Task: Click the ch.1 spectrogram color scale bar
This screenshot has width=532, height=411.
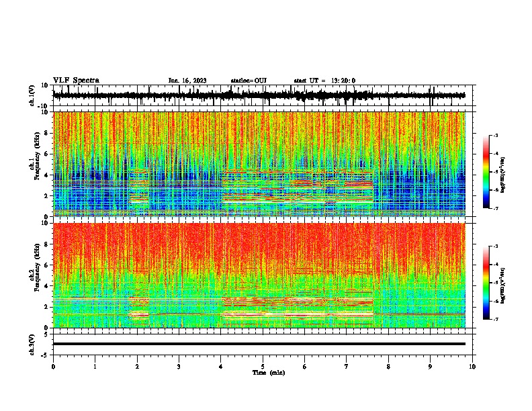Action: point(486,171)
